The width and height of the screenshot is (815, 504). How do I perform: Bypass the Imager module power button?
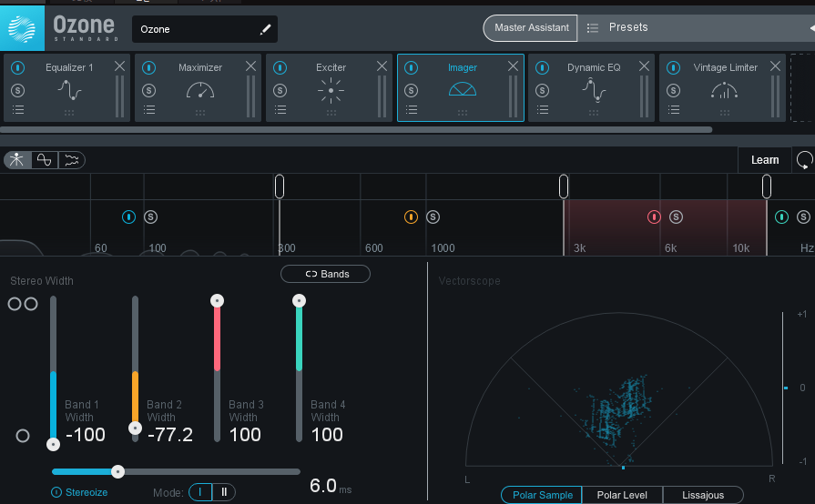(x=412, y=67)
